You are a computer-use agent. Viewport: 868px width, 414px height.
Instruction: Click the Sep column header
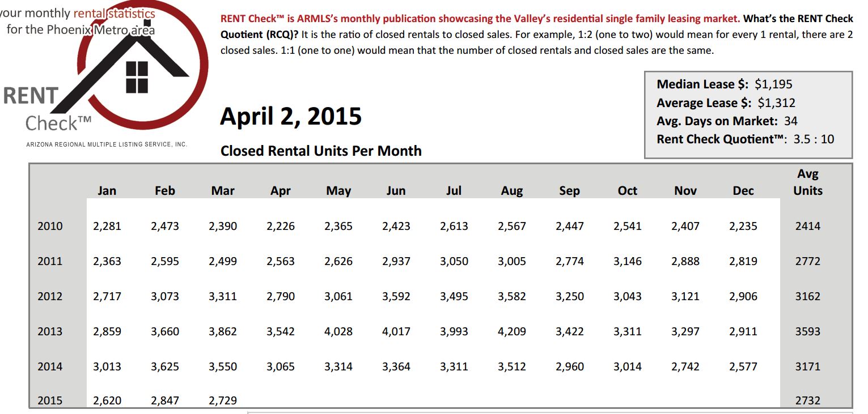[x=569, y=191]
